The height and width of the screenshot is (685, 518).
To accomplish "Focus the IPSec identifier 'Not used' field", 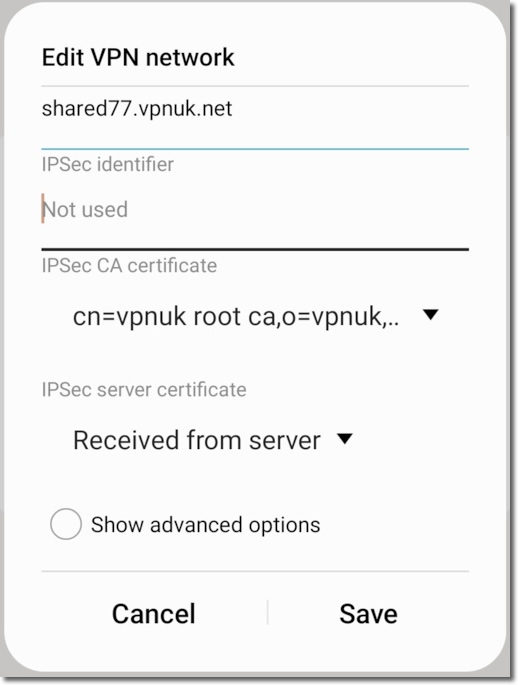I will click(255, 215).
